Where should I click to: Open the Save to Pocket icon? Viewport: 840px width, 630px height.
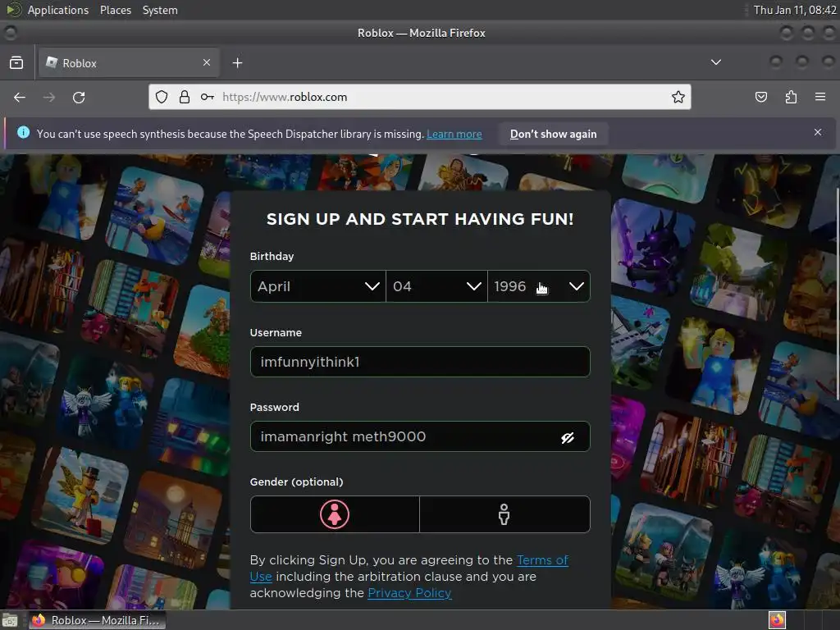761,97
